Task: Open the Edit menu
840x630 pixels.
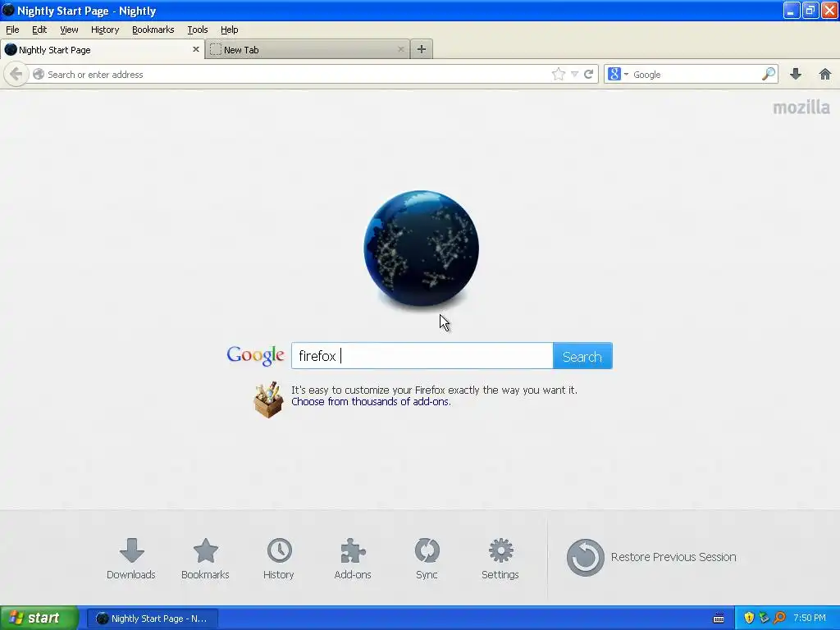Action: point(39,30)
